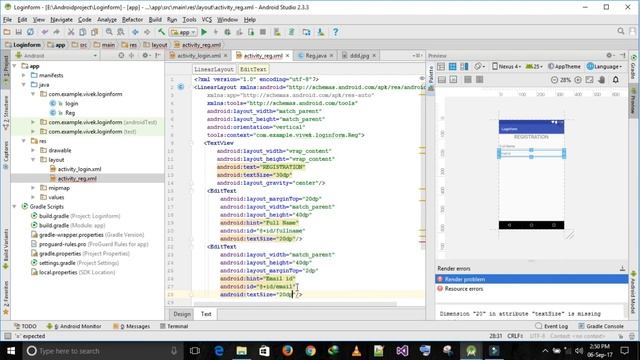Click the Help question mark icon
Screen dimensions: 640x360
tap(335, 32)
